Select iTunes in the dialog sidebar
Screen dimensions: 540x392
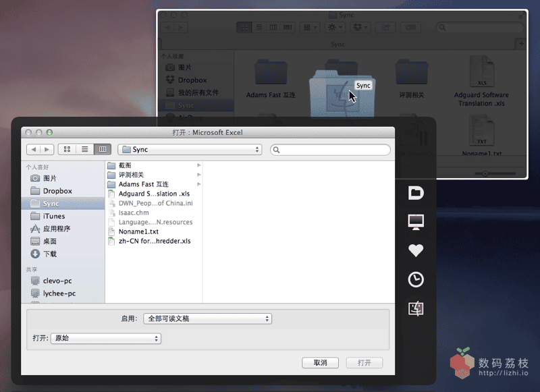[x=63, y=216]
